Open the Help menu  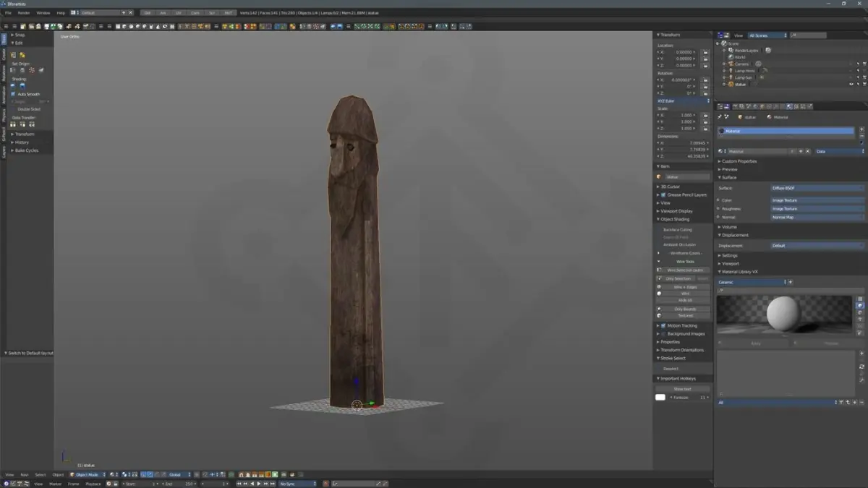coord(61,12)
